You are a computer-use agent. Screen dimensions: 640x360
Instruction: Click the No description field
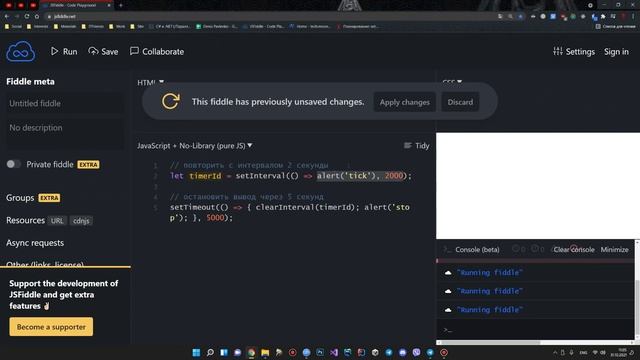(x=64, y=133)
